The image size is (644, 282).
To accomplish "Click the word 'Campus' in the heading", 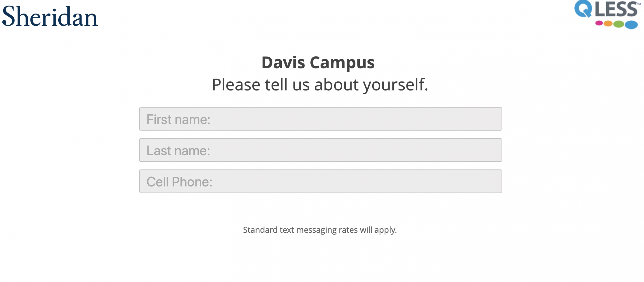I will (x=342, y=63).
